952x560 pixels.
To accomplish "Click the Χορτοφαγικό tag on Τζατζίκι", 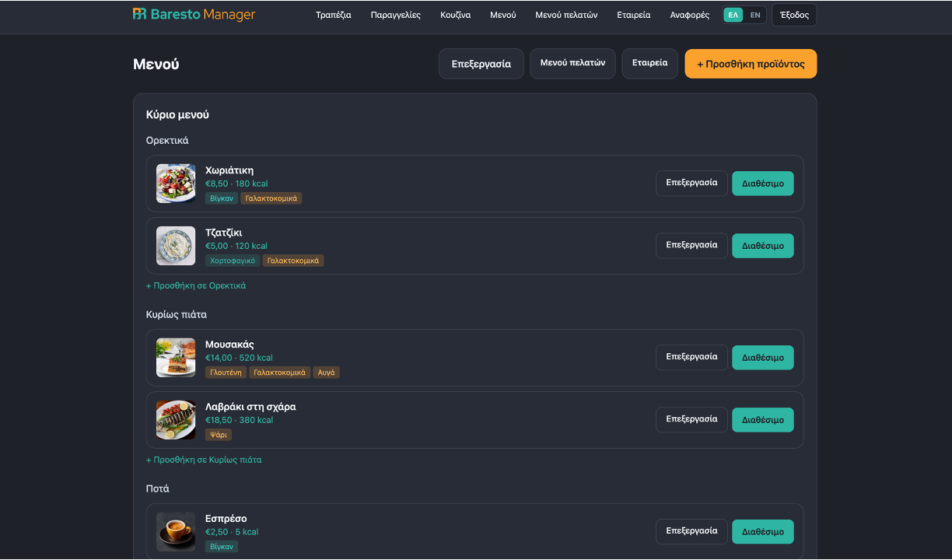I will point(233,261).
